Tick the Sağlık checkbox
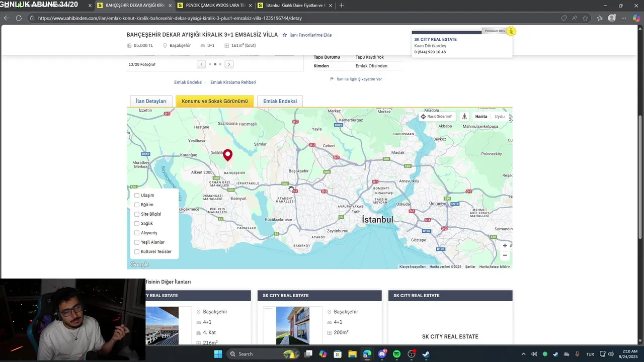644x362 pixels. [137, 224]
